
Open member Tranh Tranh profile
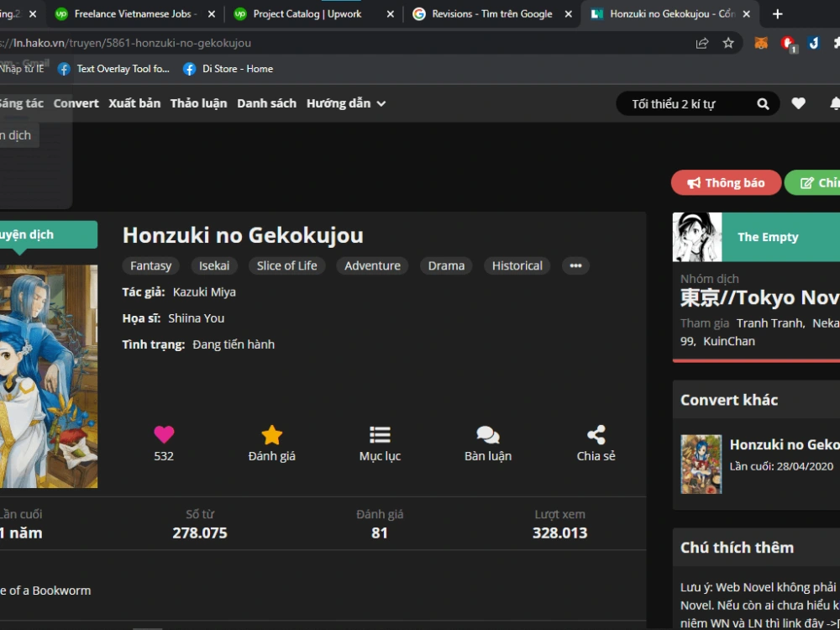[769, 323]
